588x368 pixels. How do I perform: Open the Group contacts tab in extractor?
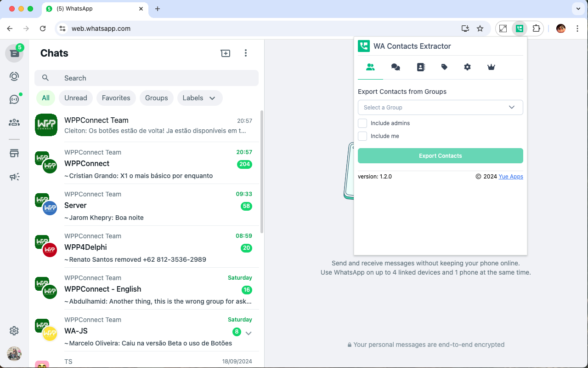(370, 67)
